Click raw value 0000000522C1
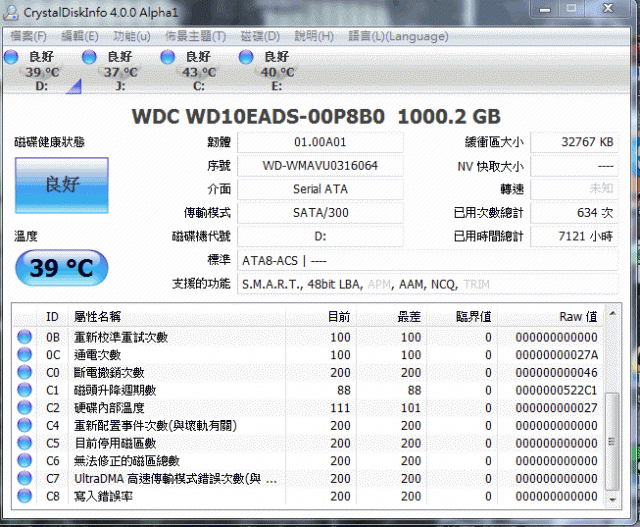Viewport: 640px width, 527px height. 556,390
